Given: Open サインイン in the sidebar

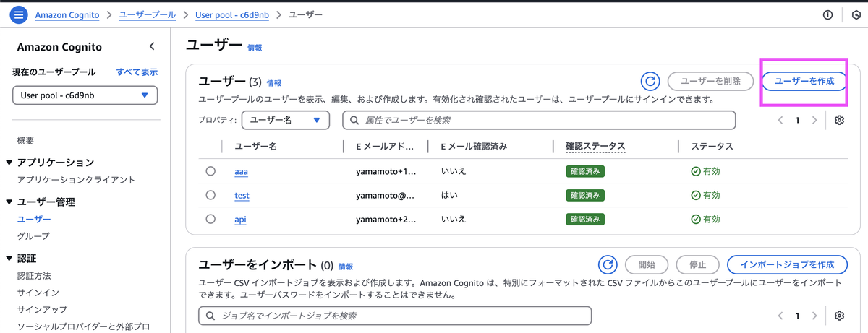Looking at the screenshot, I should coord(38,293).
